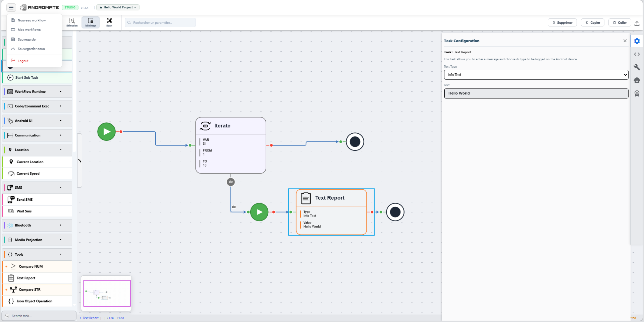Click the Coller button
644x322 pixels.
tap(620, 23)
